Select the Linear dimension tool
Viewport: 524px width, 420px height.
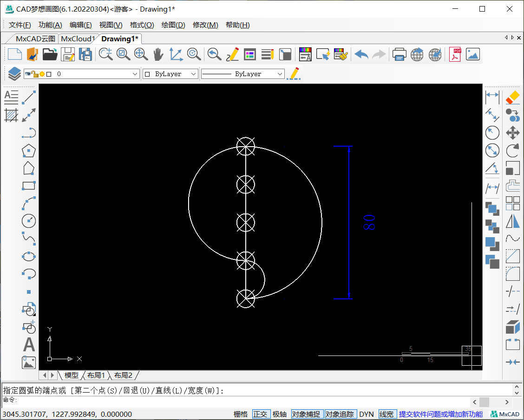click(492, 97)
